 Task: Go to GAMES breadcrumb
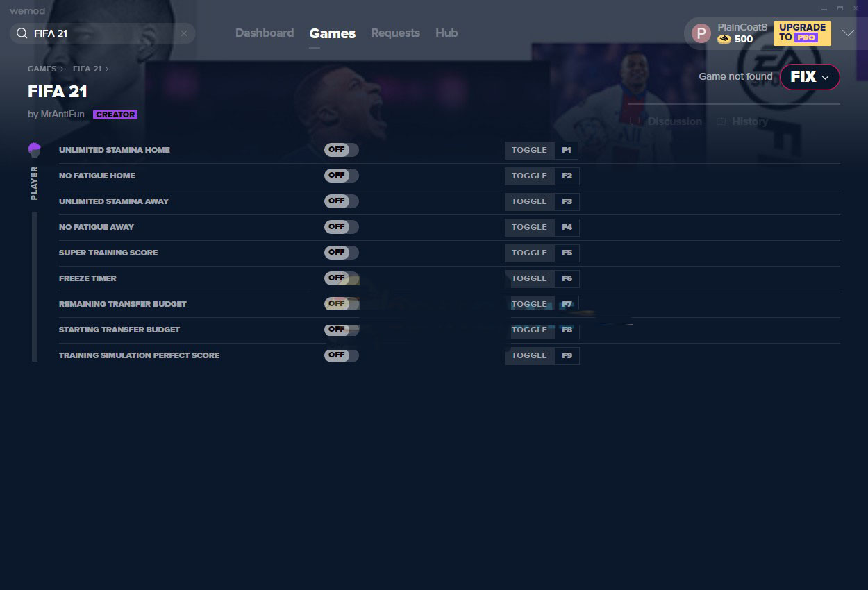pyautogui.click(x=42, y=69)
